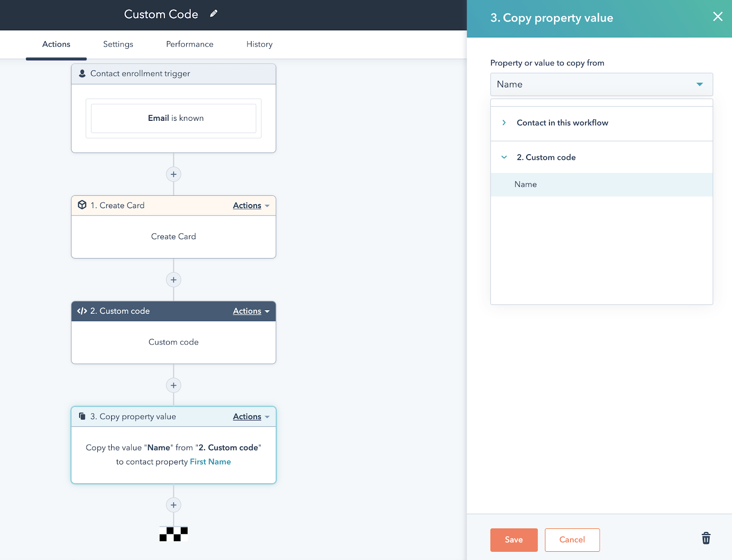Select Name under 2. Custom code

(x=525, y=184)
